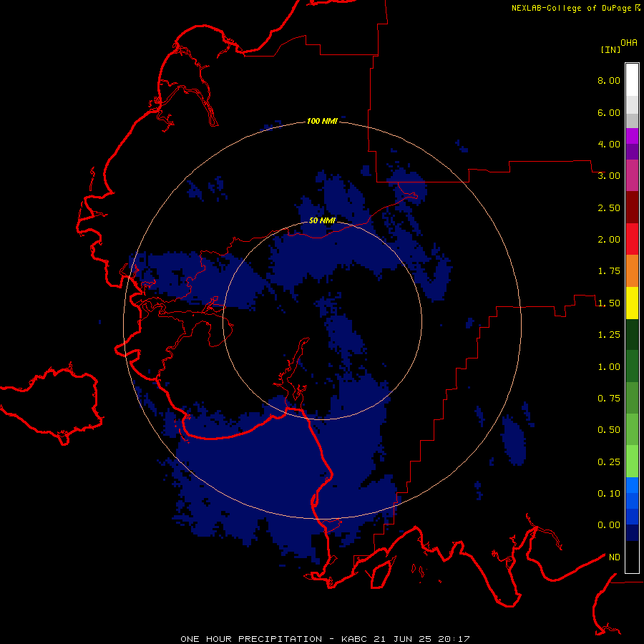Click the 0.75 legend value

(x=609, y=399)
